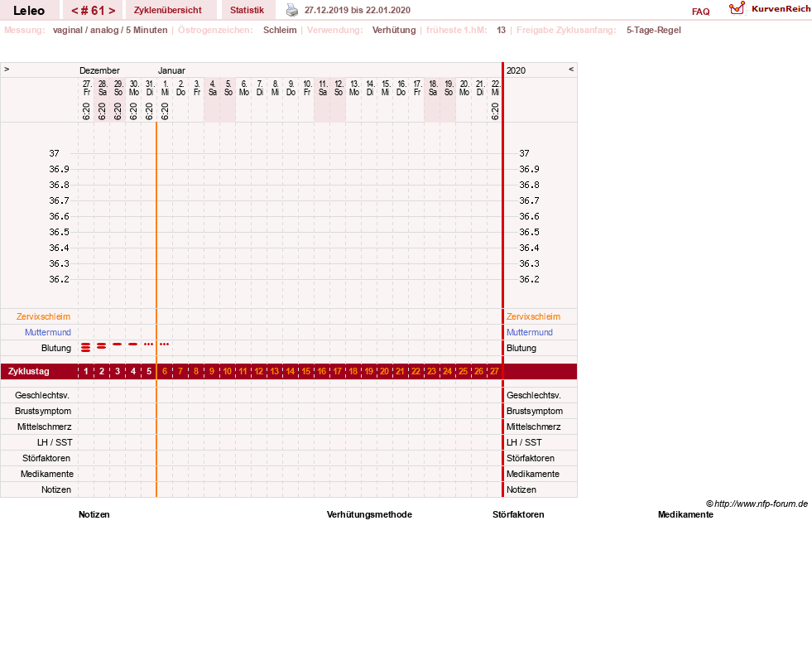Go to previous cycle with left arrow
Screen dimensions: 812x646
(74, 11)
